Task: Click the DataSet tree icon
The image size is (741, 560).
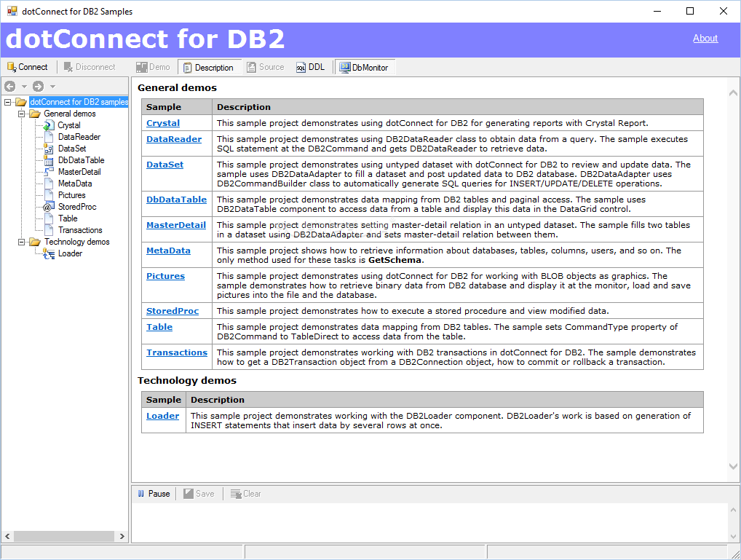Action: (49, 149)
